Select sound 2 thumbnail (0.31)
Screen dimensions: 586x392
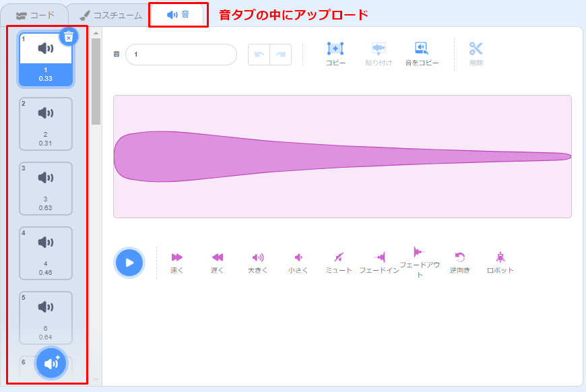point(46,124)
